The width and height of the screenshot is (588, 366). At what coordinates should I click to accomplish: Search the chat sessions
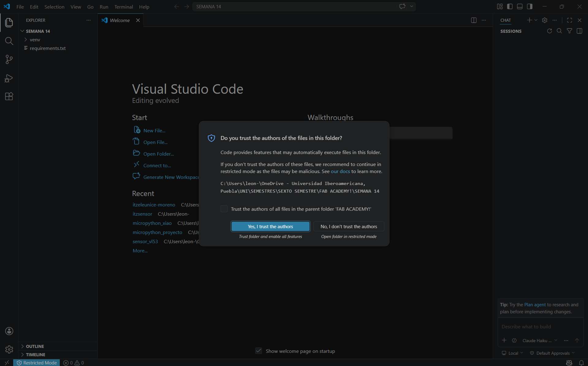pos(559,31)
